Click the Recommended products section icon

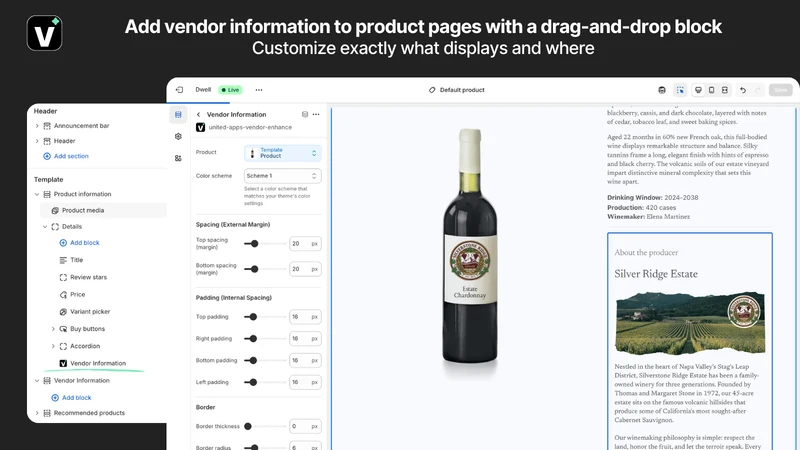point(47,413)
